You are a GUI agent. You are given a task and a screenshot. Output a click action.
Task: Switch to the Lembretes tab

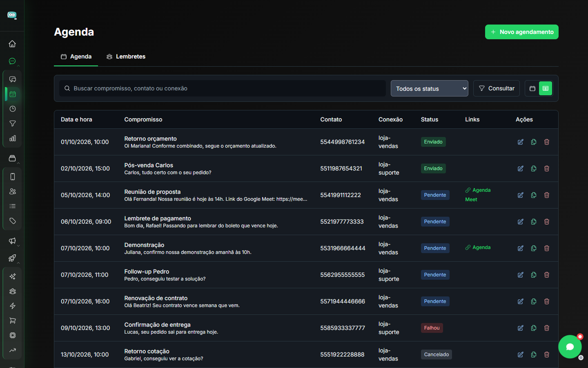point(126,56)
